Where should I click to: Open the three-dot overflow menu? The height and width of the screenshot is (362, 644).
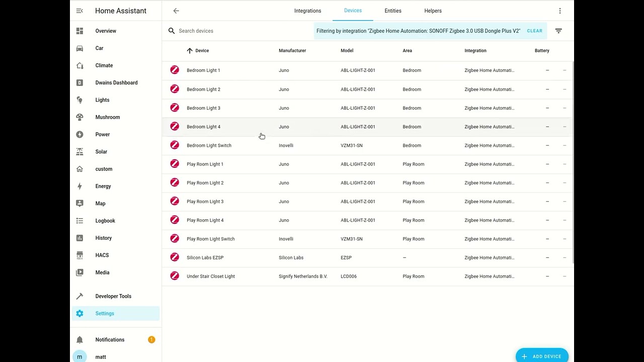point(560,11)
